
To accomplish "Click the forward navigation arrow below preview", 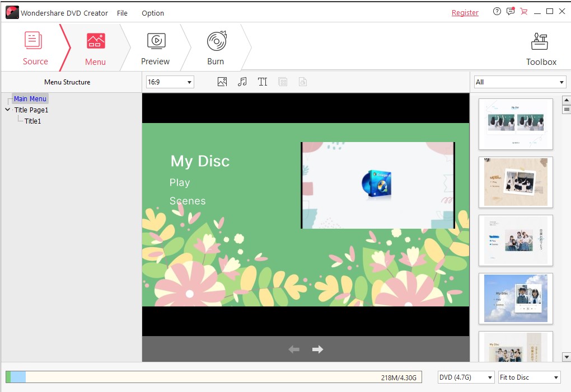I will pos(317,349).
